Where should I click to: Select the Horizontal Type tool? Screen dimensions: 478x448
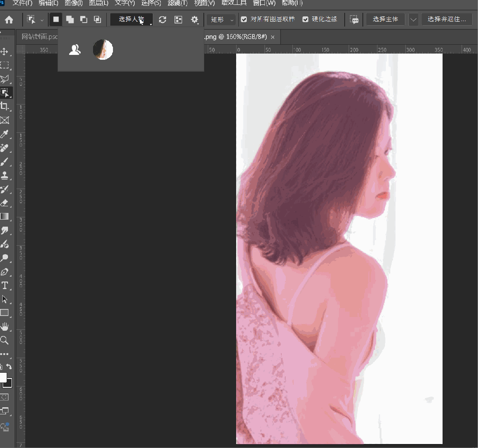coord(5,286)
